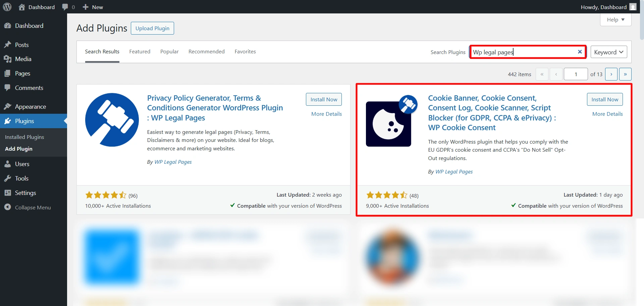Clear the search field with the X icon
644x306 pixels.
tap(580, 52)
